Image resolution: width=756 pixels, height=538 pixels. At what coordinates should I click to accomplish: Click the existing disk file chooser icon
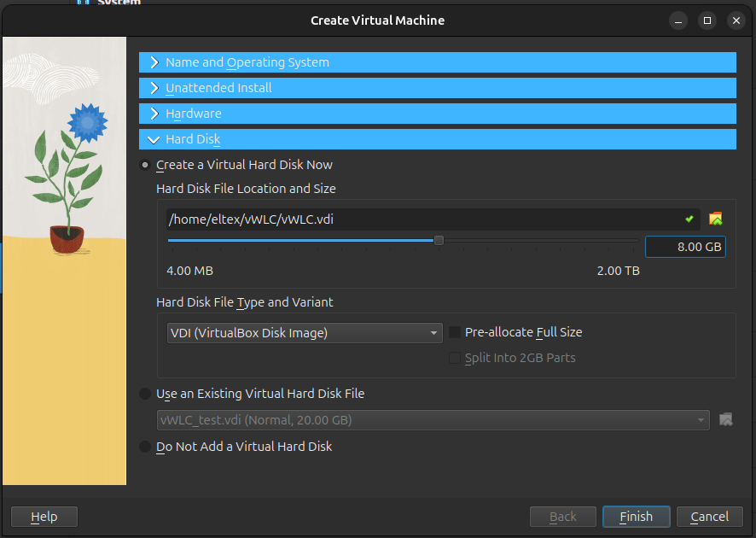[x=726, y=419]
